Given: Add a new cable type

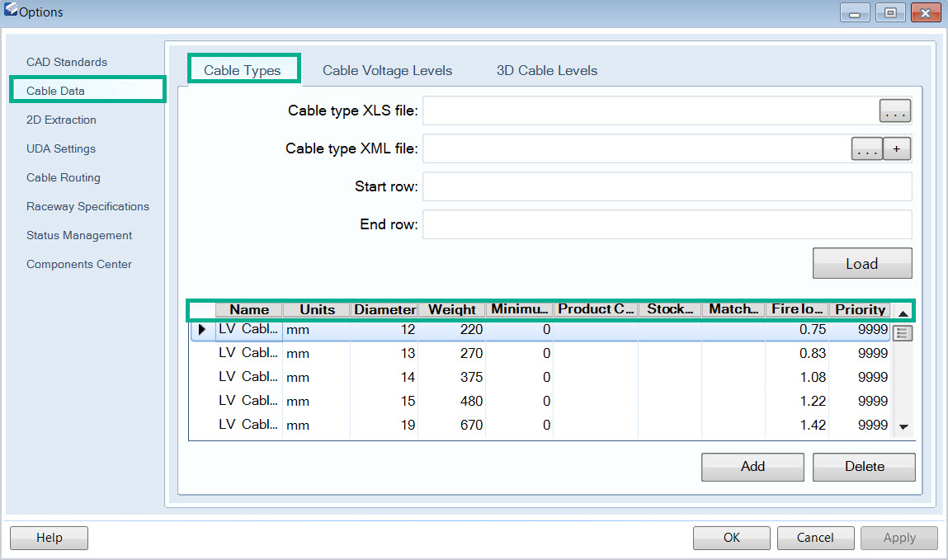Looking at the screenshot, I should point(752,466).
